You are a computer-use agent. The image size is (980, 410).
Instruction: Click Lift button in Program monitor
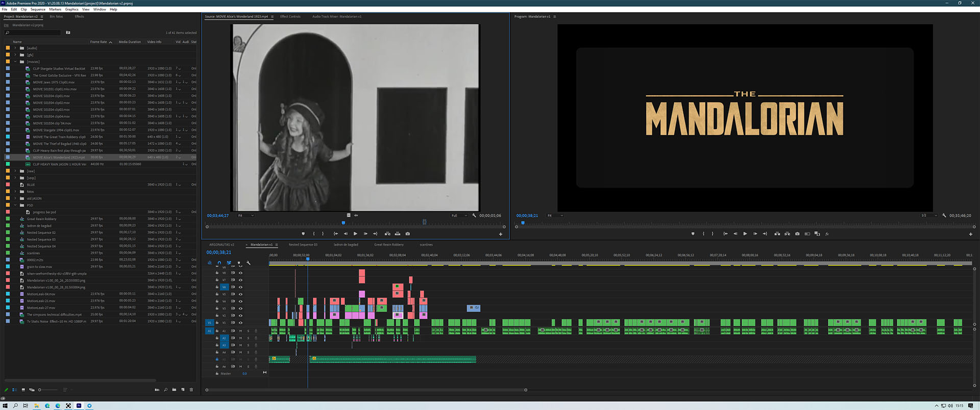click(777, 234)
